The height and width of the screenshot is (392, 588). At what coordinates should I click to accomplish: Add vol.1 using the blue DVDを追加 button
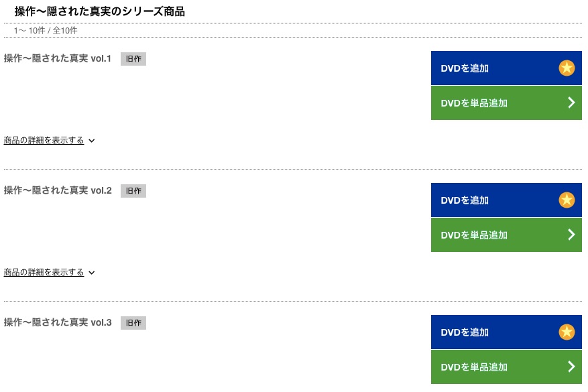coord(506,68)
